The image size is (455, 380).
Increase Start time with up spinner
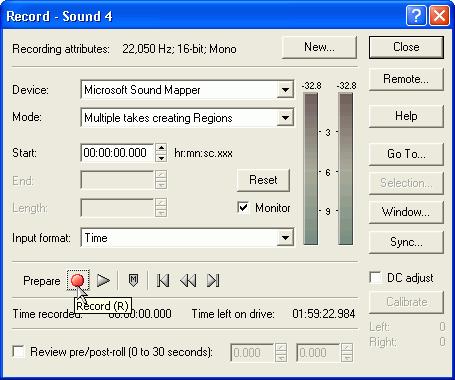(x=161, y=148)
